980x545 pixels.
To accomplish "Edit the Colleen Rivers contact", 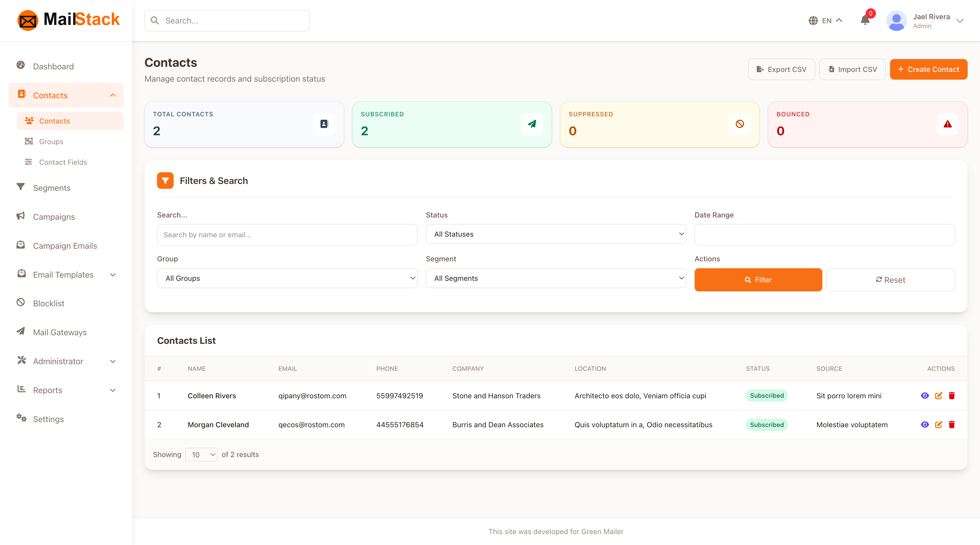I will tap(938, 395).
